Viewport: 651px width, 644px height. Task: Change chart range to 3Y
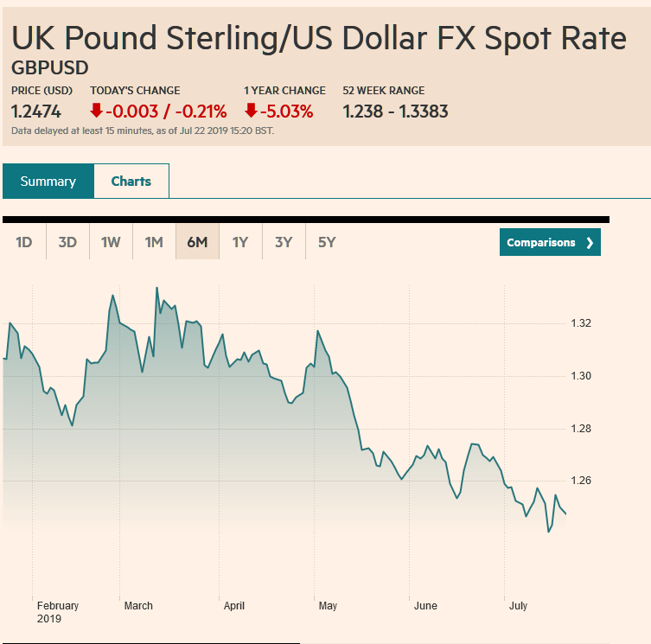(x=284, y=243)
